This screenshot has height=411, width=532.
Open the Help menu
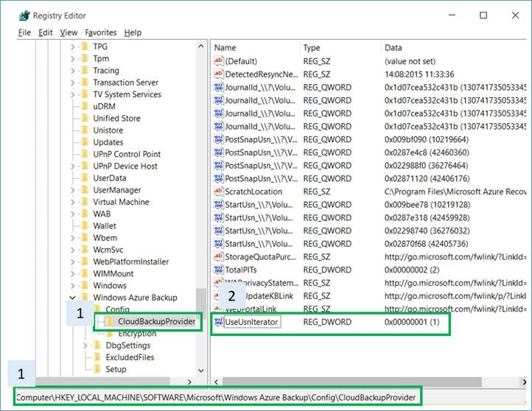pyautogui.click(x=133, y=32)
